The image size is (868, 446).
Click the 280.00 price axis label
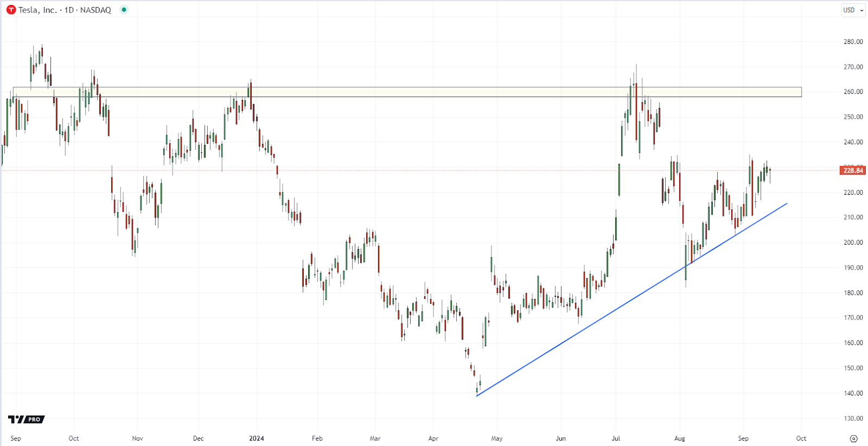pos(853,42)
